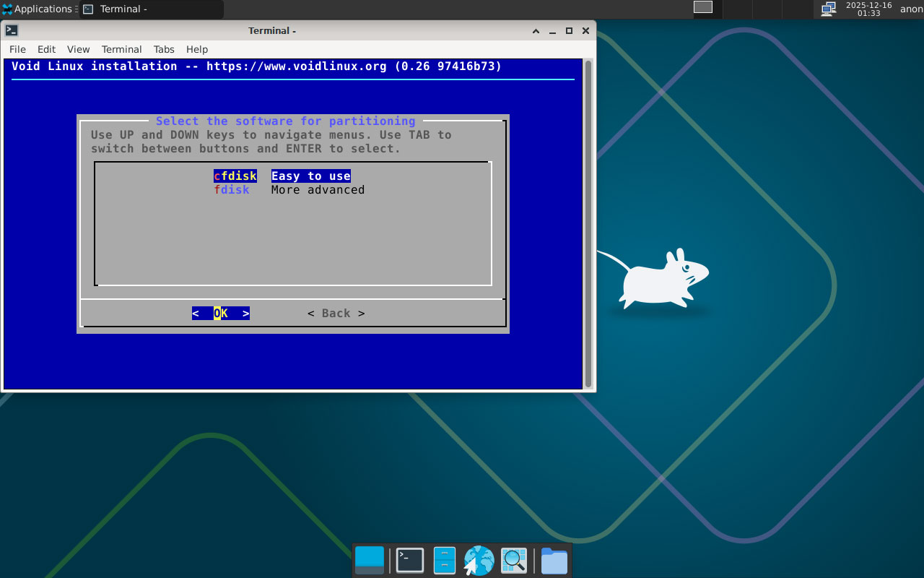The width and height of the screenshot is (924, 578).
Task: Click the terminal's vertical scrollbar
Action: [588, 224]
